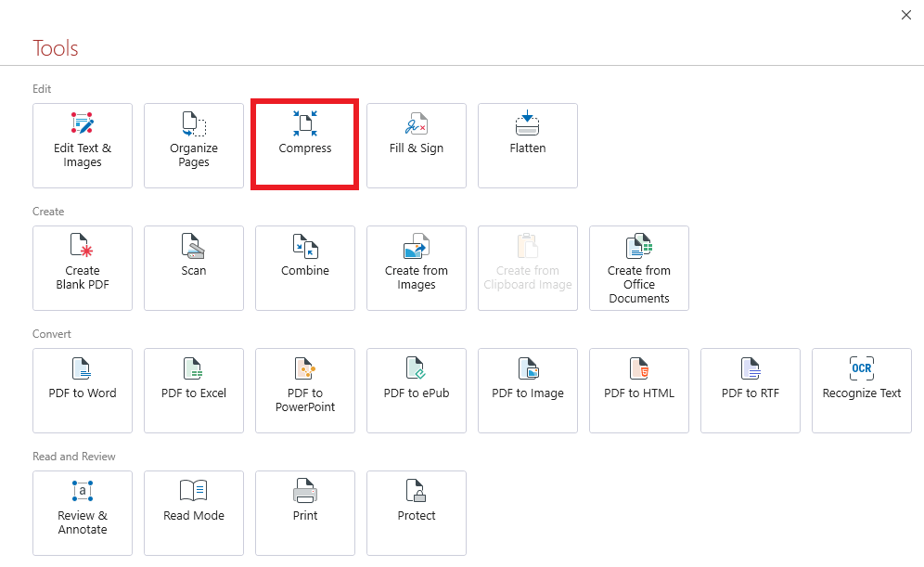Close the Tools panel
The image size is (924, 567).
906,16
